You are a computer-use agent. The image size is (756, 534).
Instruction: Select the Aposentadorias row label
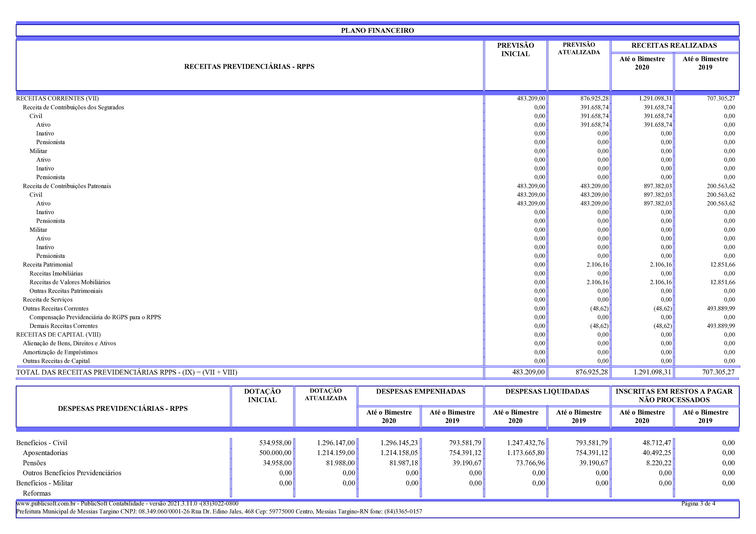tap(45, 453)
